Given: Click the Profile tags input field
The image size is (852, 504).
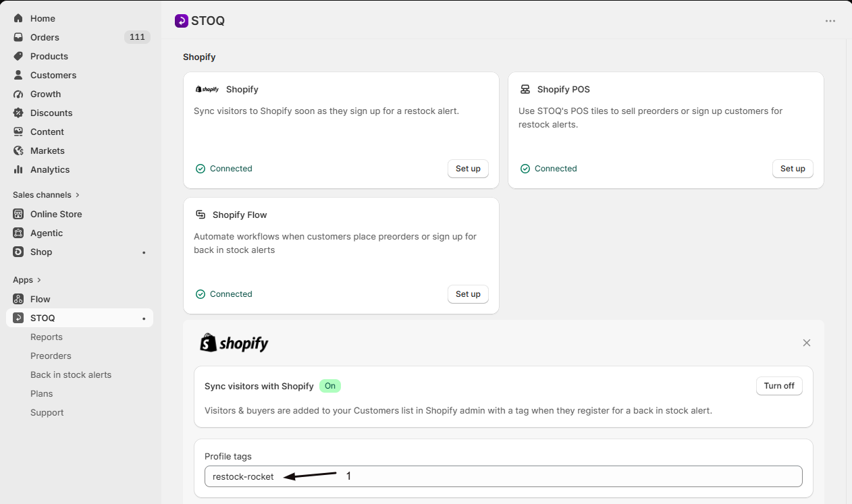Looking at the screenshot, I should 504,476.
